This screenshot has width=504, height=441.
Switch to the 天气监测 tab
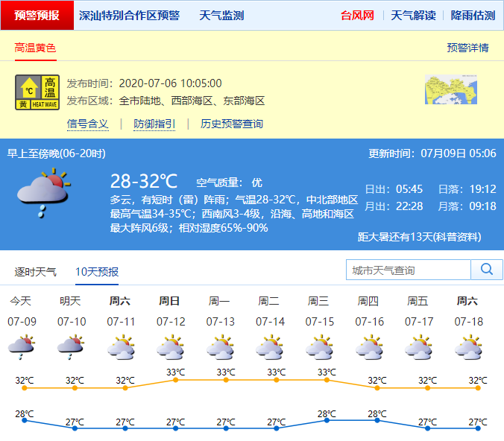pos(221,16)
